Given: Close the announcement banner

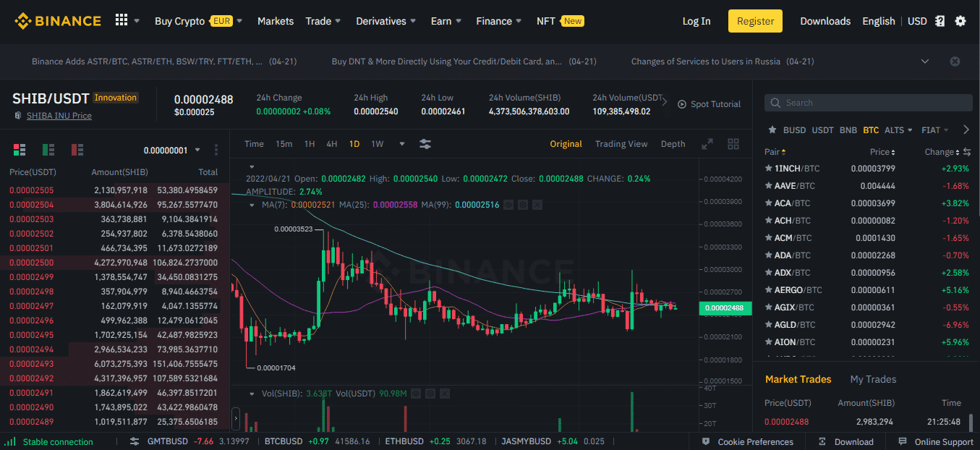Looking at the screenshot, I should pyautogui.click(x=955, y=61).
